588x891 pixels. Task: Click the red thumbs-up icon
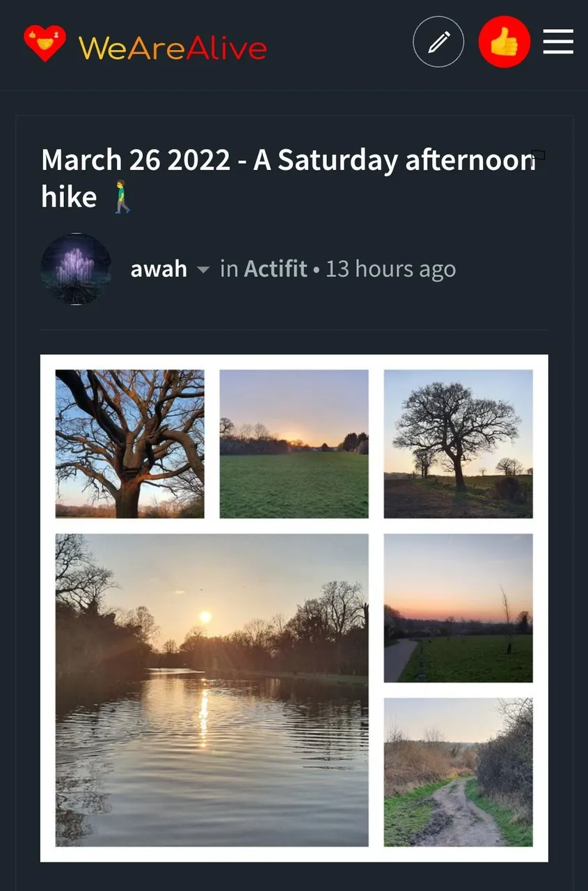504,42
